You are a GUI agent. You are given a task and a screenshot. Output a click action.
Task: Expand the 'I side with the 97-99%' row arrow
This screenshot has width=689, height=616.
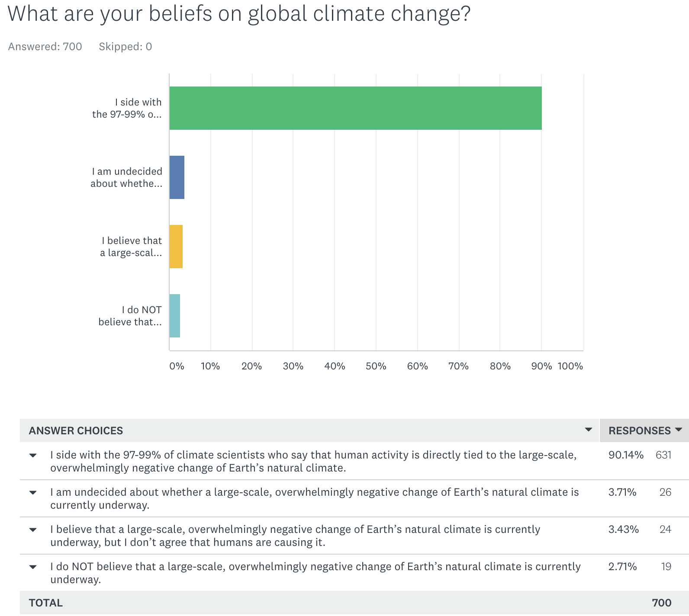(33, 456)
